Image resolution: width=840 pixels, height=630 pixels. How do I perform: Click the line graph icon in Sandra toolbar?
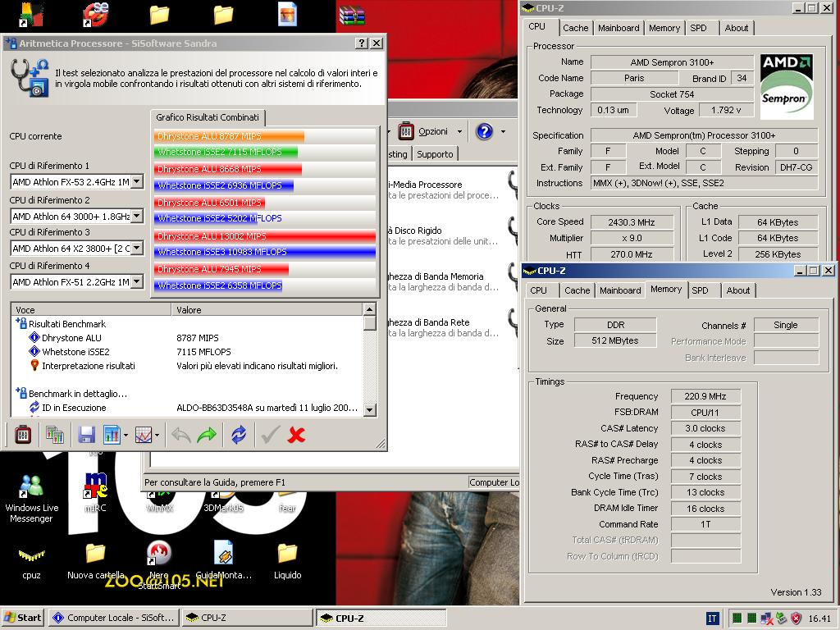[143, 435]
